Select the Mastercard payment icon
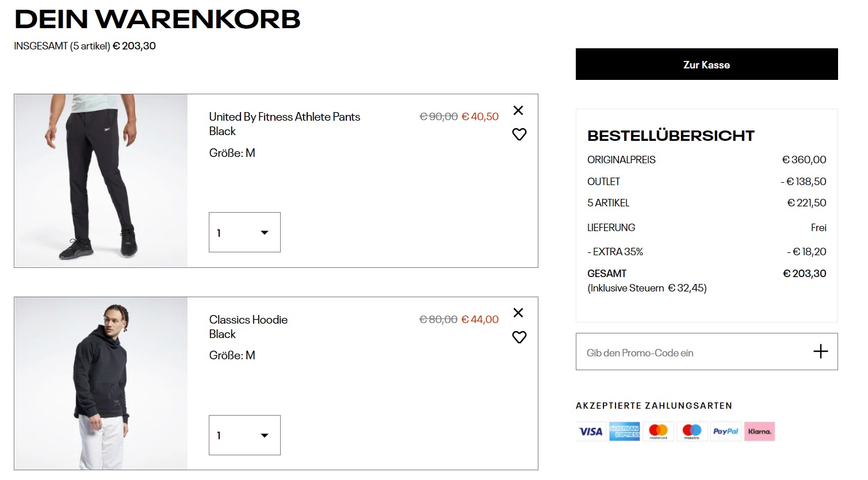This screenshot has width=868, height=480. click(x=657, y=431)
